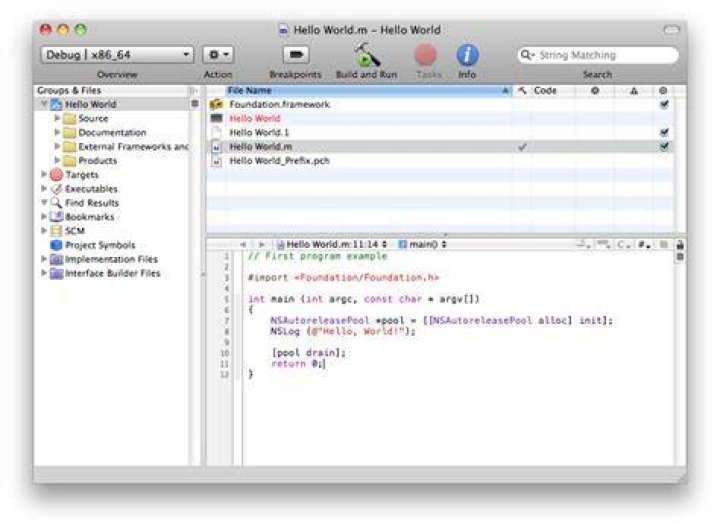Select the Find Results magnifier icon

pyautogui.click(x=56, y=203)
